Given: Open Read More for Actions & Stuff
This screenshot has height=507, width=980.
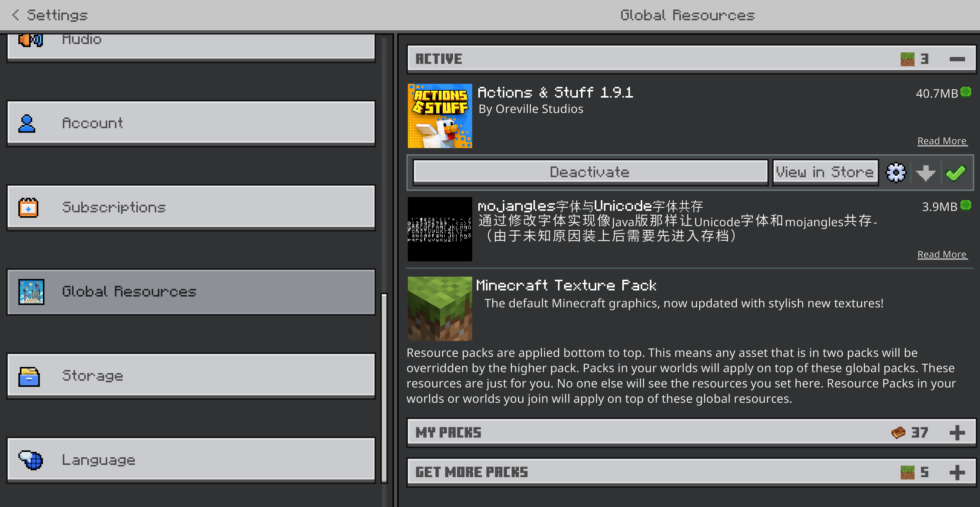Looking at the screenshot, I should pos(942,141).
